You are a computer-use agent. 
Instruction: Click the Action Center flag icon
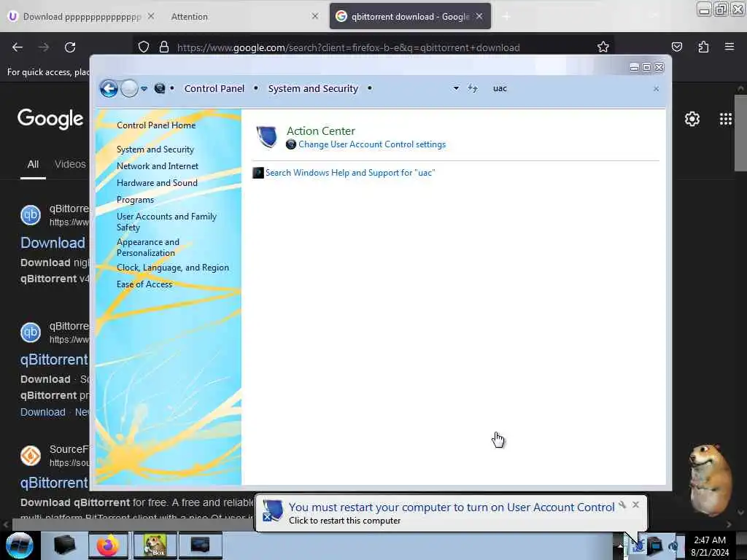(267, 137)
